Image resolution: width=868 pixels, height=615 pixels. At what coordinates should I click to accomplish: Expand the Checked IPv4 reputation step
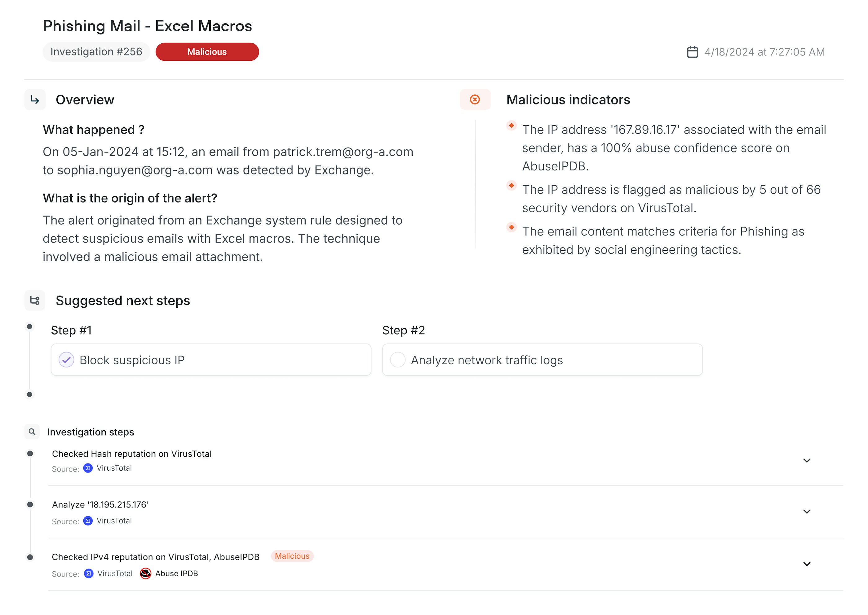(807, 564)
